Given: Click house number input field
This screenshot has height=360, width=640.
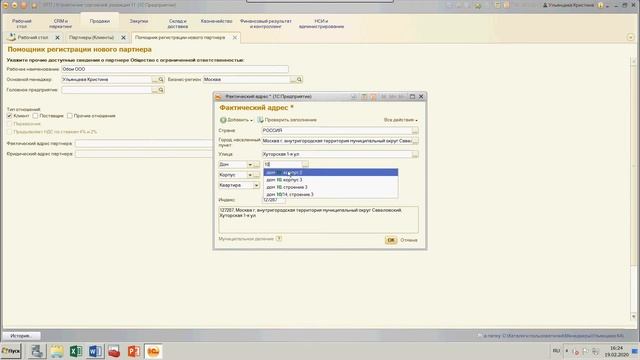Looking at the screenshot, I should [x=282, y=164].
